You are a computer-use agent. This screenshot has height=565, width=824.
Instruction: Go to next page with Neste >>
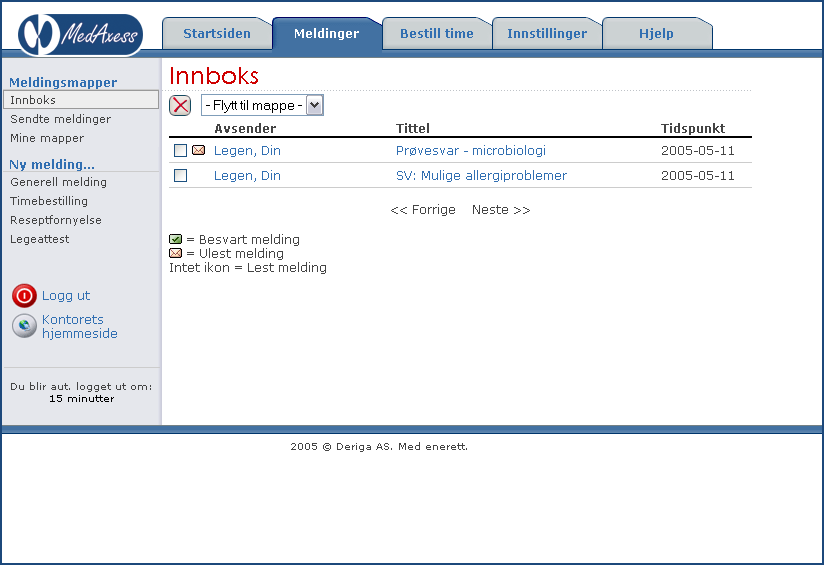501,210
